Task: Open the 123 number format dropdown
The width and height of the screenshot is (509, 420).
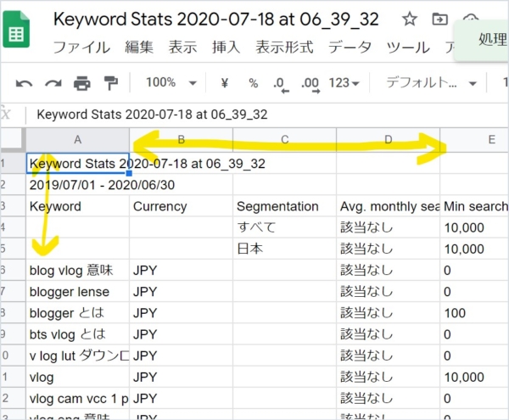Action: coord(344,83)
